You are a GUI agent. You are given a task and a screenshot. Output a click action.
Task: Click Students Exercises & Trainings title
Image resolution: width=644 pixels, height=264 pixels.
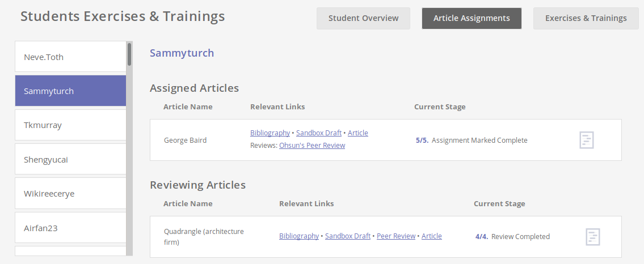coord(123,16)
